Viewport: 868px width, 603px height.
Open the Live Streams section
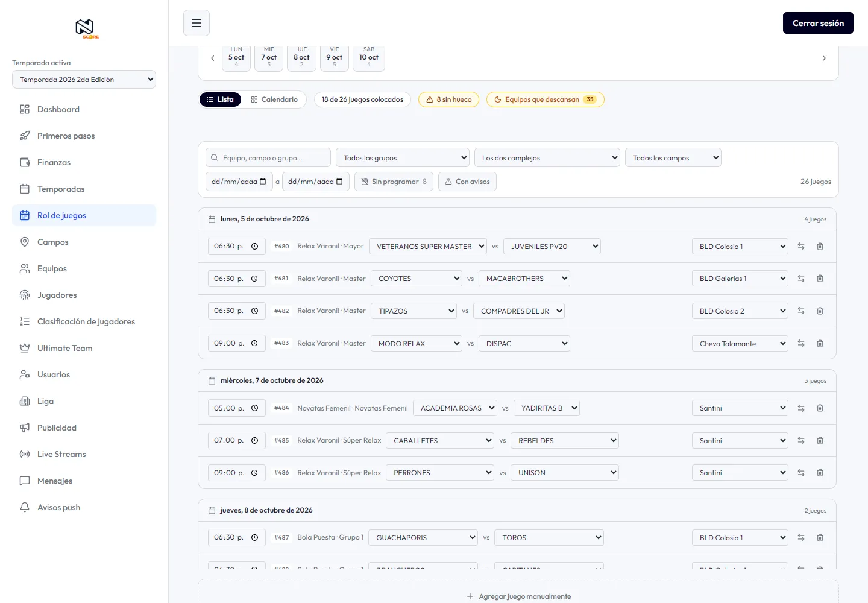coord(84,454)
